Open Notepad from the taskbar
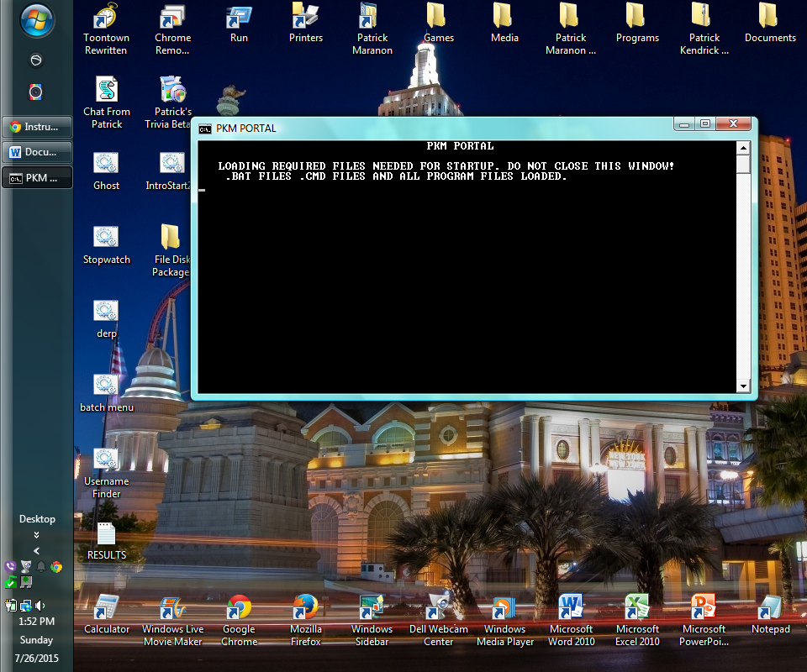This screenshot has height=672, width=807. click(x=769, y=606)
